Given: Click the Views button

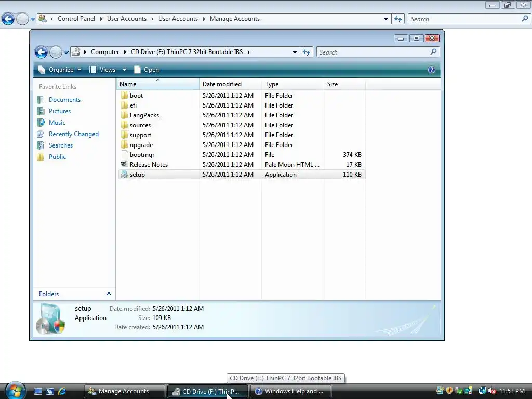Looking at the screenshot, I should pos(103,70).
